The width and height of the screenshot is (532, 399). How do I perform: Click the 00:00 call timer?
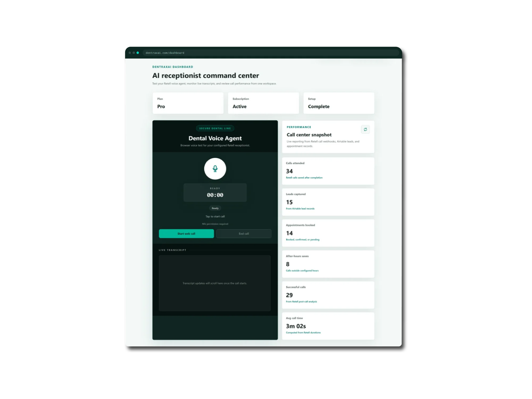[x=215, y=195]
